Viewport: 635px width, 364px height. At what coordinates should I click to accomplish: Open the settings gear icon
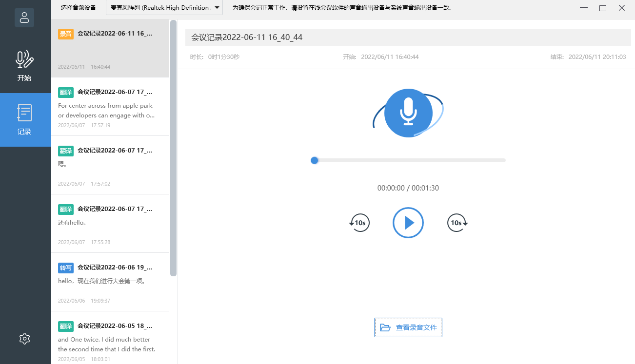point(24,339)
